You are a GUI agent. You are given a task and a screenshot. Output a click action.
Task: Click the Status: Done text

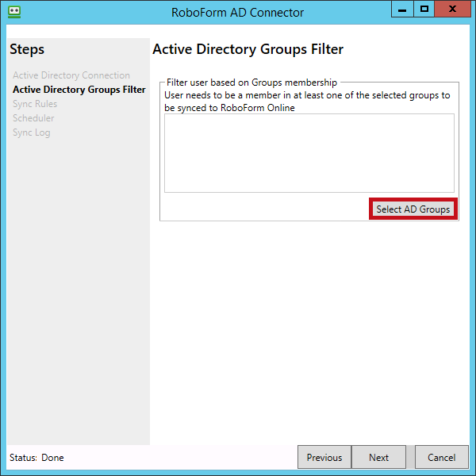36,458
